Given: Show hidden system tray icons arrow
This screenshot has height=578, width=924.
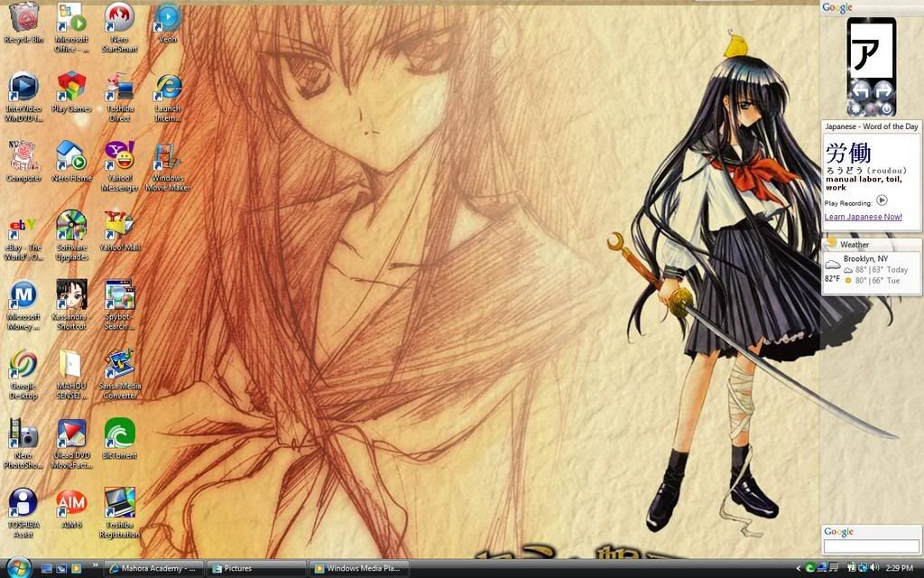Looking at the screenshot, I should point(798,568).
